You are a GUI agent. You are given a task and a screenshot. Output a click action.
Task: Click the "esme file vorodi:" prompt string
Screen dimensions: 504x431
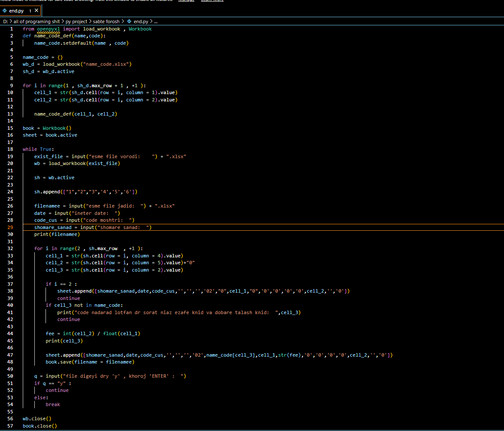pos(122,156)
